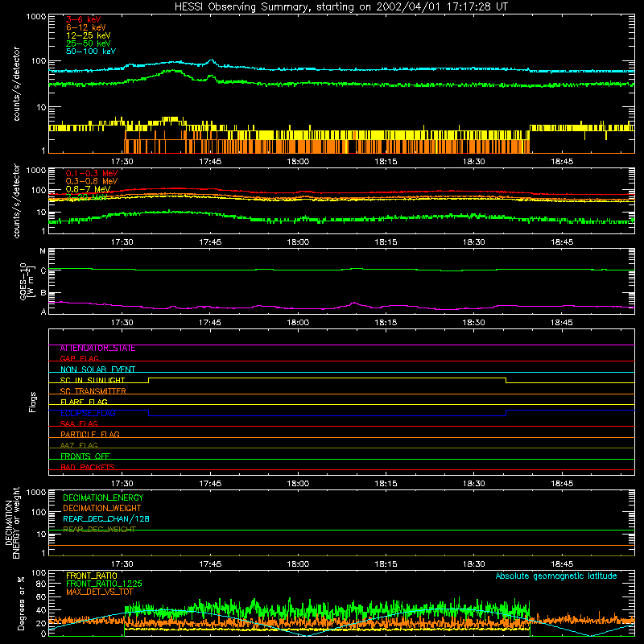Click the PARTICLE_FLAG label
644x644 pixels.
click(90, 435)
